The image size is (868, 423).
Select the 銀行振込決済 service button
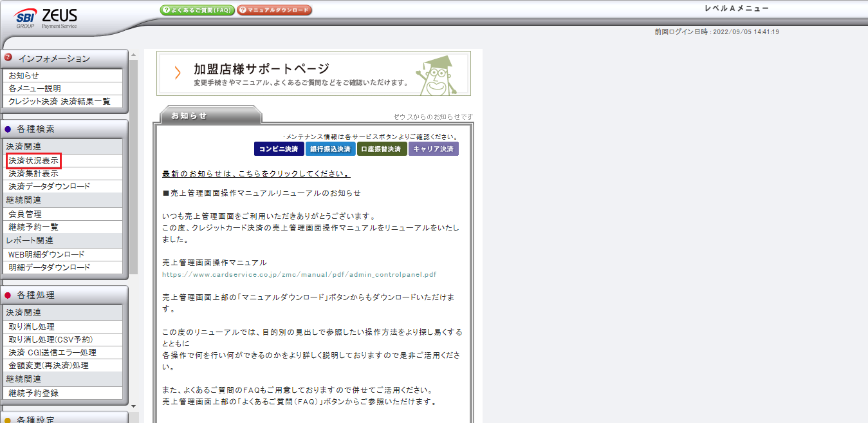pos(330,149)
